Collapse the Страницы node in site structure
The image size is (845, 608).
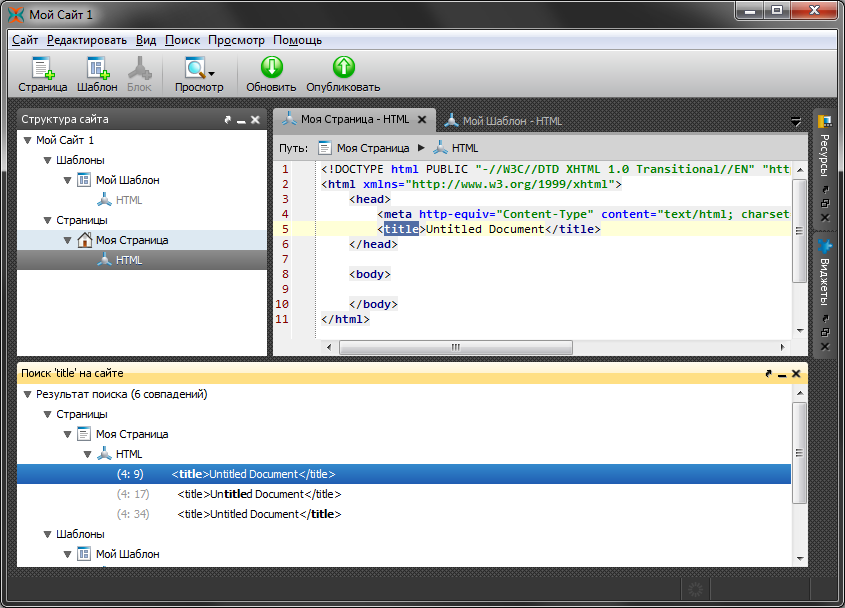click(46, 220)
